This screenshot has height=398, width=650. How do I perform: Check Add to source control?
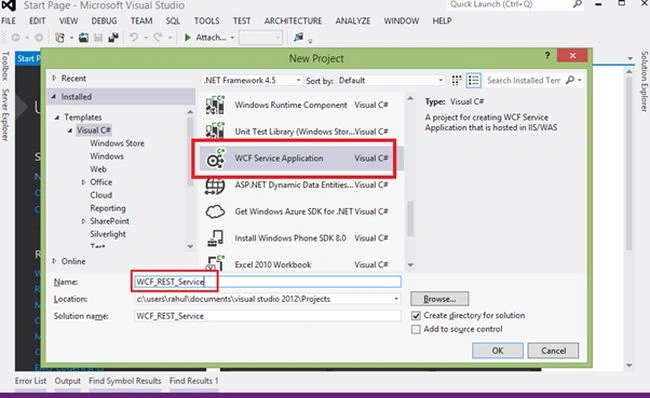point(416,330)
